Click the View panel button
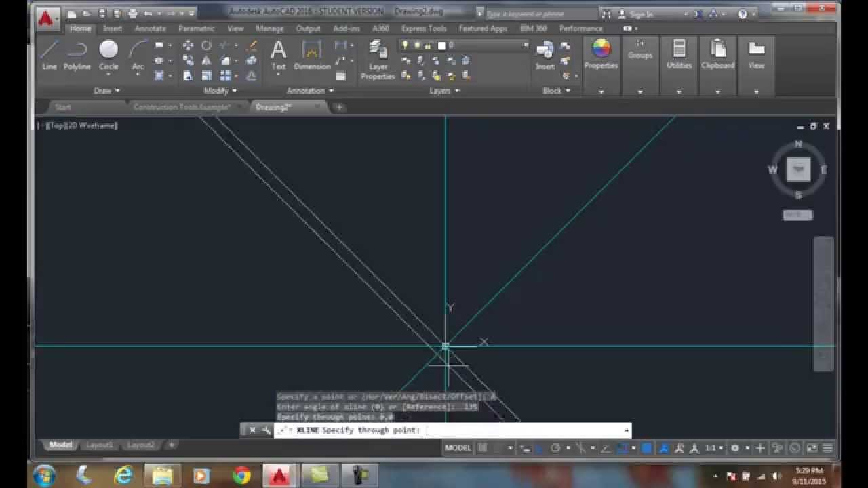Screen dimensions: 868x488 [x=756, y=56]
